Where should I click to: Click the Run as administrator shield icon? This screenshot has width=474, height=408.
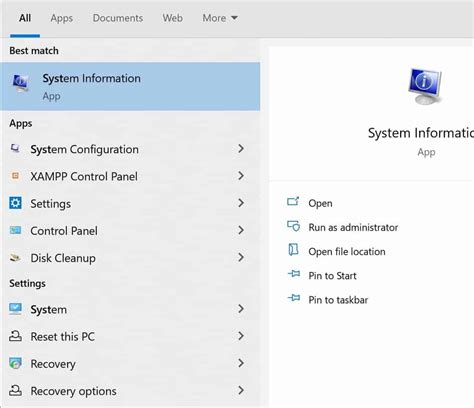294,226
